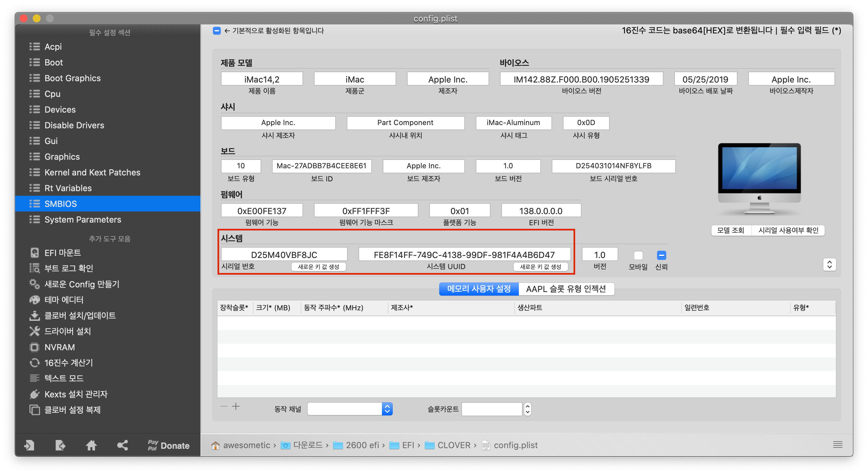The image size is (868, 474).
Task: Enable the 모바일 checkbox
Action: click(638, 255)
